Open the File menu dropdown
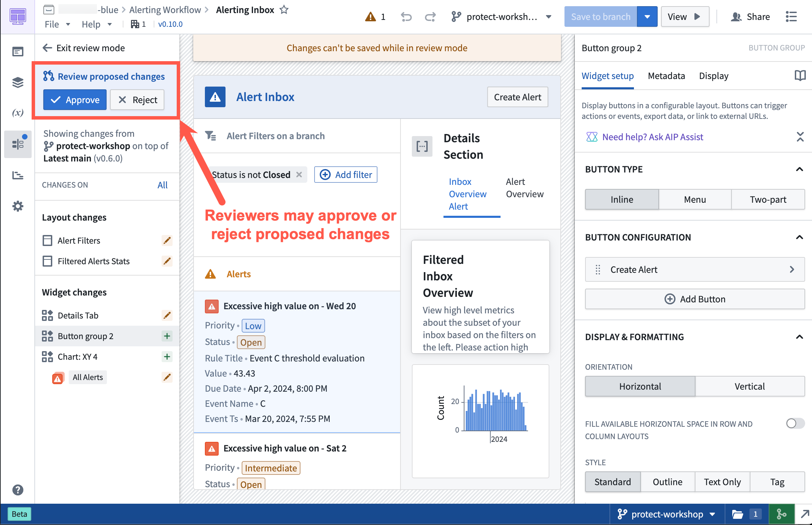Image resolution: width=812 pixels, height=525 pixels. 57,24
